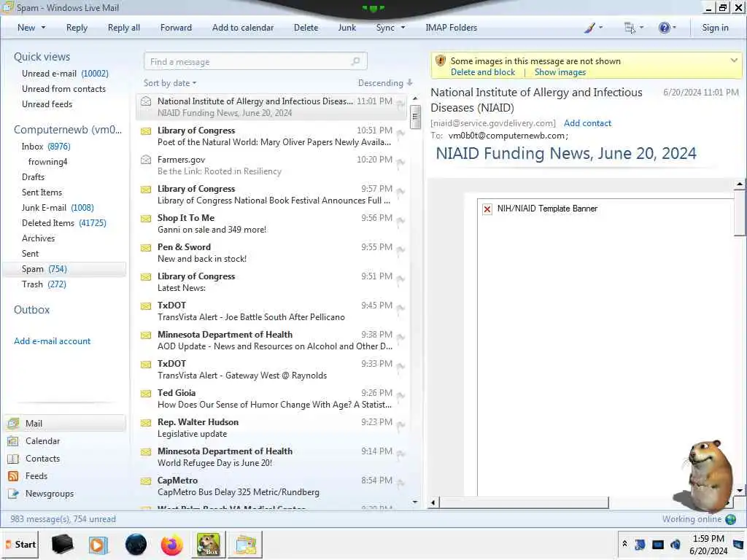Open the Sync dropdown arrow
Viewport: 747px width, 560px height.
click(x=403, y=28)
